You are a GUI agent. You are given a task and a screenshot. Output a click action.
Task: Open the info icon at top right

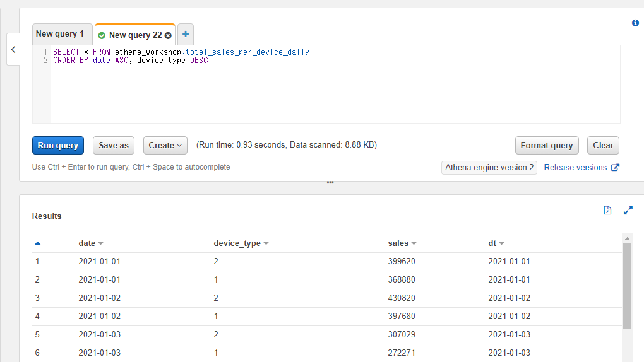635,23
